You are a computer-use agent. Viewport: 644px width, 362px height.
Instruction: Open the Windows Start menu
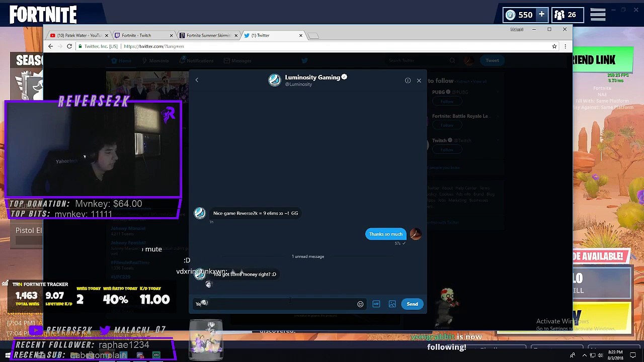8,355
